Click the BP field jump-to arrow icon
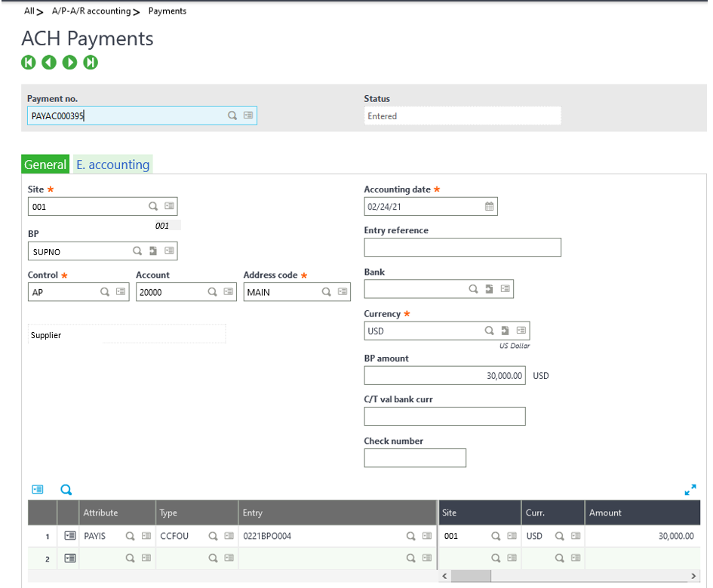This screenshot has height=588, width=713. pos(153,251)
